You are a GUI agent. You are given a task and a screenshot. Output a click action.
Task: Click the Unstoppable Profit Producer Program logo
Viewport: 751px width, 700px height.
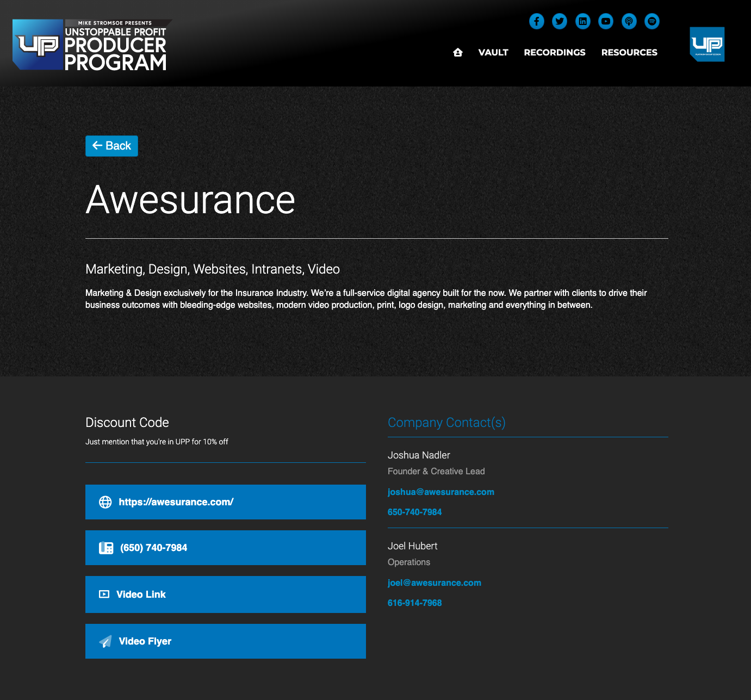(92, 45)
